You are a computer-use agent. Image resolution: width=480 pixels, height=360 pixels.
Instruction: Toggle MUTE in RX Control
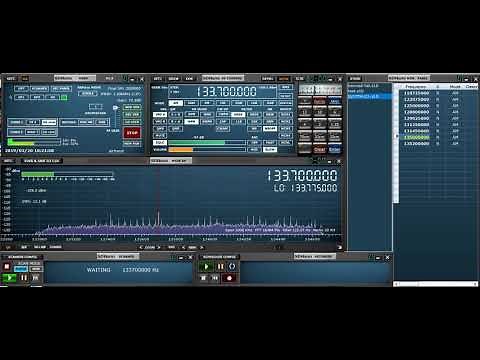tap(160, 136)
